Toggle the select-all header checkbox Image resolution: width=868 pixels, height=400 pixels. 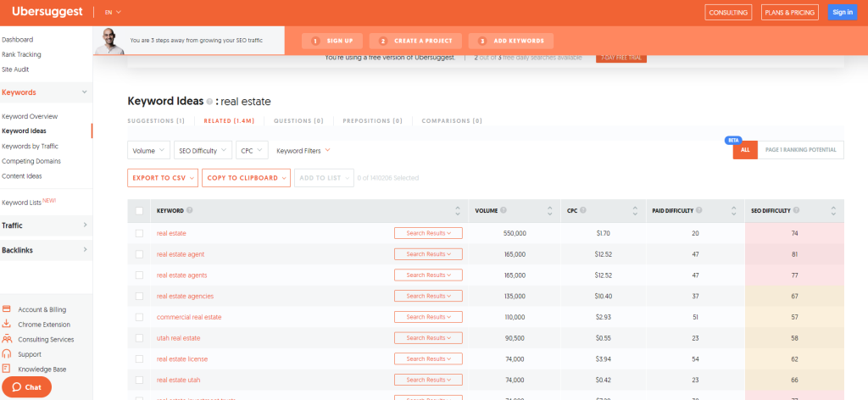coord(140,211)
